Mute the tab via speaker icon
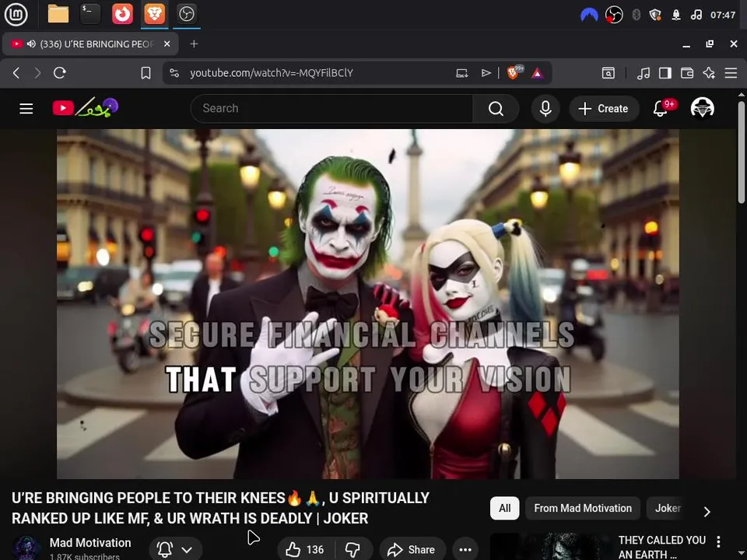The width and height of the screenshot is (747, 560). pyautogui.click(x=31, y=44)
